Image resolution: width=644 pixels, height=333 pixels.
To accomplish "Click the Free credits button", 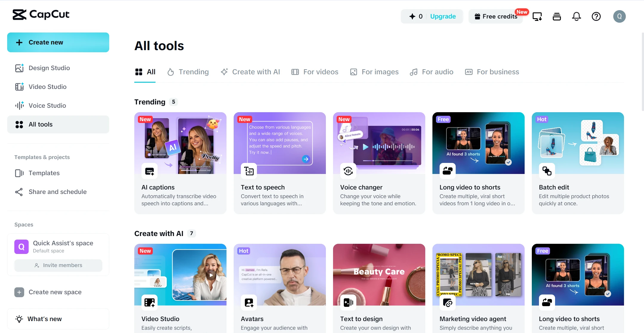I will (x=496, y=16).
